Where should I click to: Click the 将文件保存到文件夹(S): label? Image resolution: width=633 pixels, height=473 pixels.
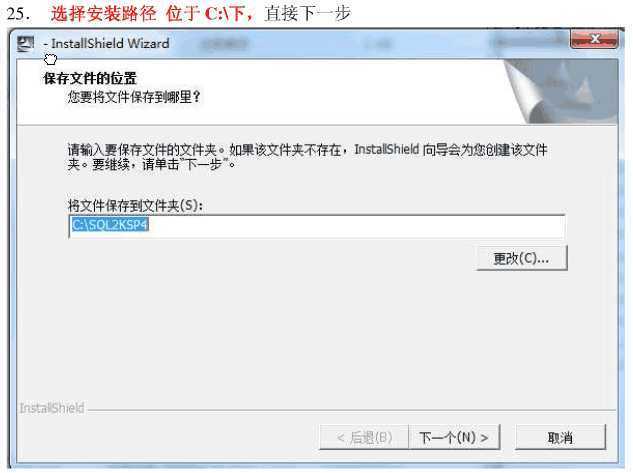[x=135, y=206]
